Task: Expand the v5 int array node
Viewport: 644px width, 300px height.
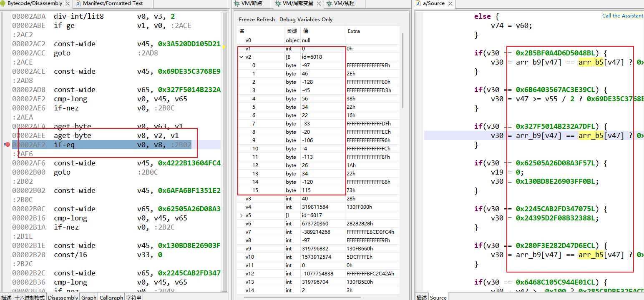Action: [x=241, y=215]
